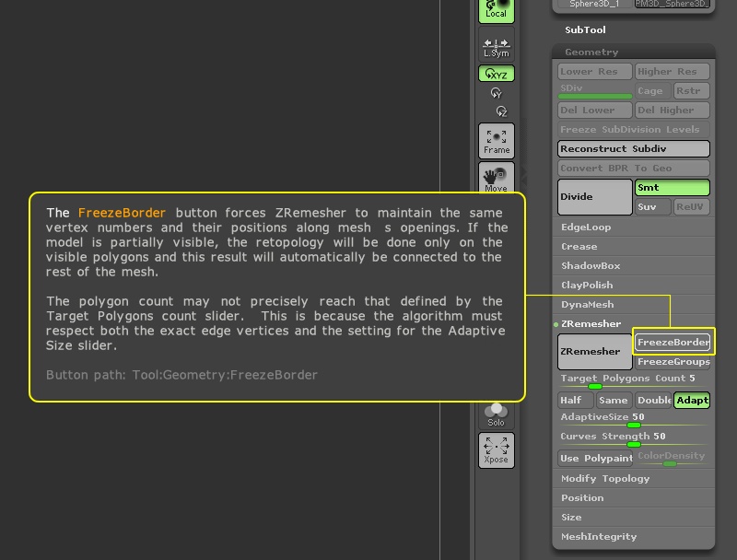The height and width of the screenshot is (560, 737).
Task: Toggle Solo mode icon
Action: click(x=497, y=414)
